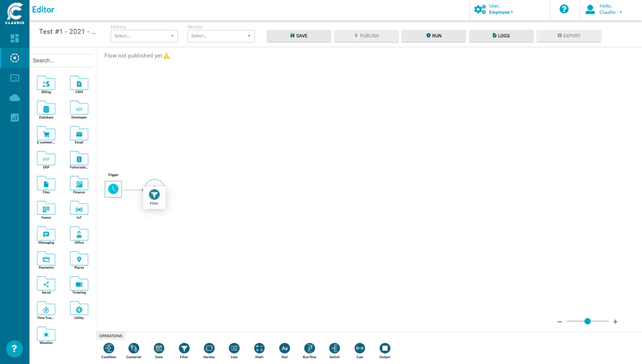642x364 pixels.
Task: Switch to the OPERATIONS tab
Action: 111,336
